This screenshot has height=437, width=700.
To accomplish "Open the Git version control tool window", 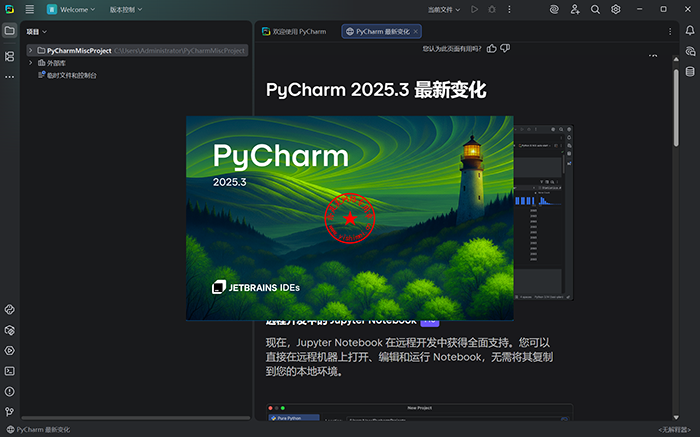I will tap(9, 411).
